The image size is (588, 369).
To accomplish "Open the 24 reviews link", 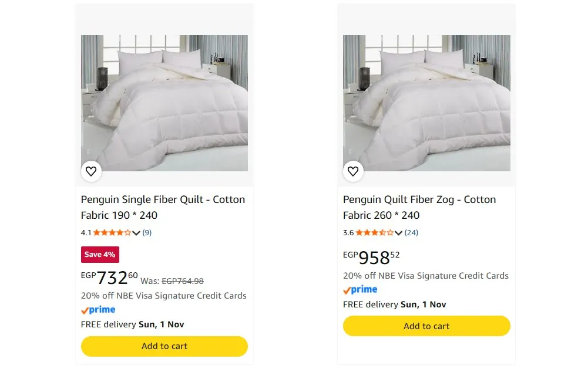I will (x=411, y=233).
